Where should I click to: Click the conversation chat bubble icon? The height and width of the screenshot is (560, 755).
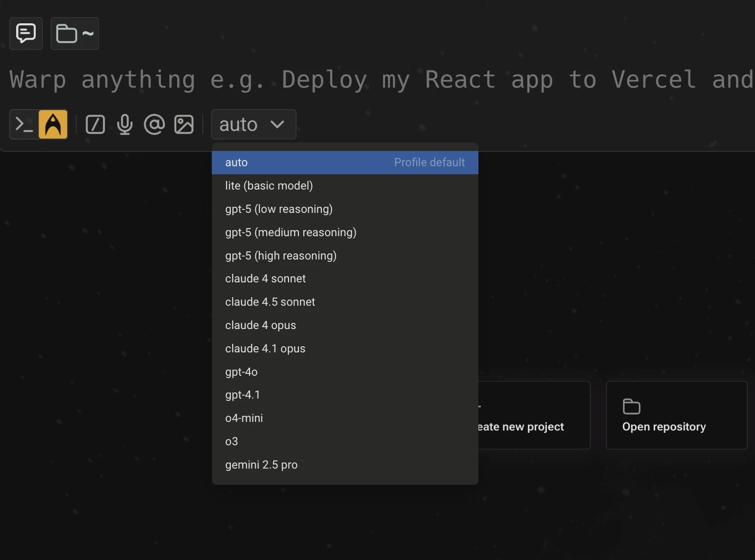pyautogui.click(x=26, y=33)
